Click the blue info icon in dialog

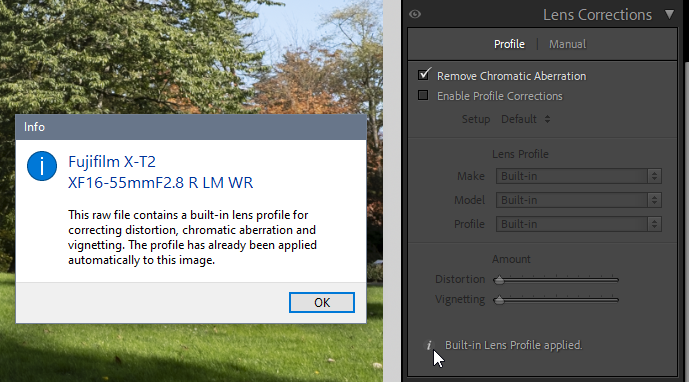point(42,166)
